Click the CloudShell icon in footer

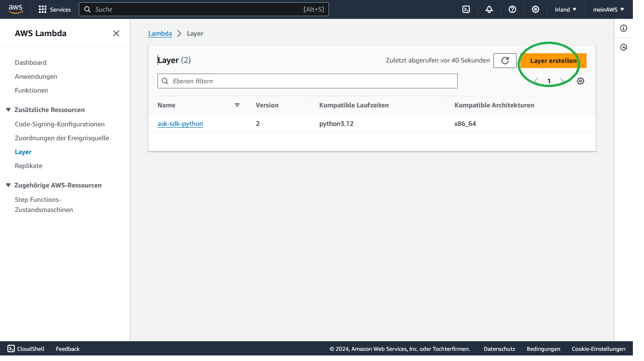[x=11, y=349]
